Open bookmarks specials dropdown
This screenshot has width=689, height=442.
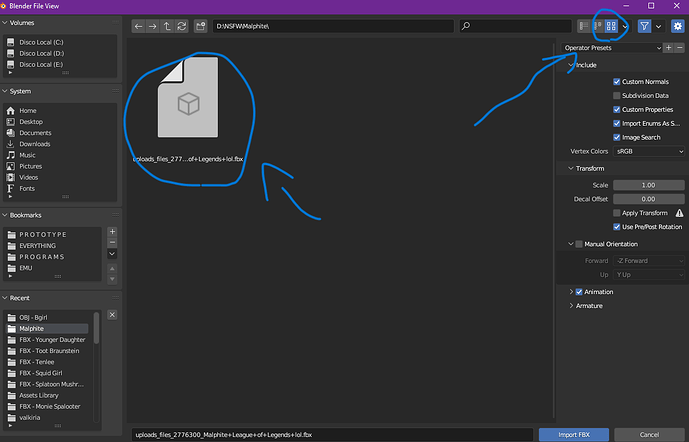(x=112, y=254)
